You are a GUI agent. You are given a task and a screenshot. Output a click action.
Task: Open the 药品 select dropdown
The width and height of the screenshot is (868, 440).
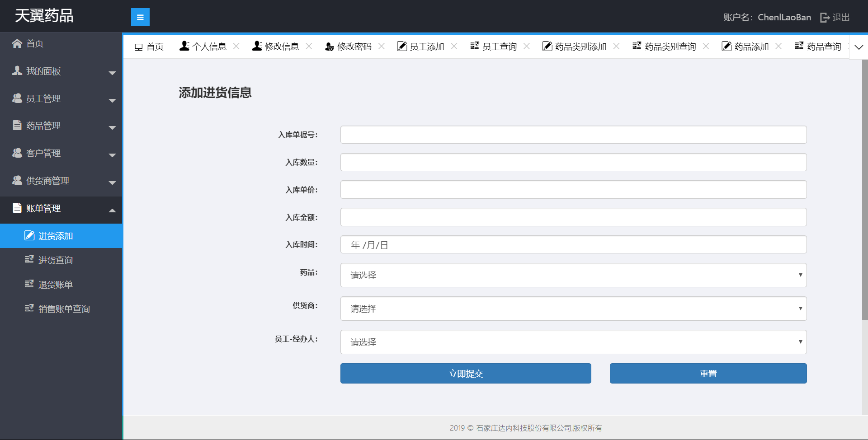click(573, 275)
